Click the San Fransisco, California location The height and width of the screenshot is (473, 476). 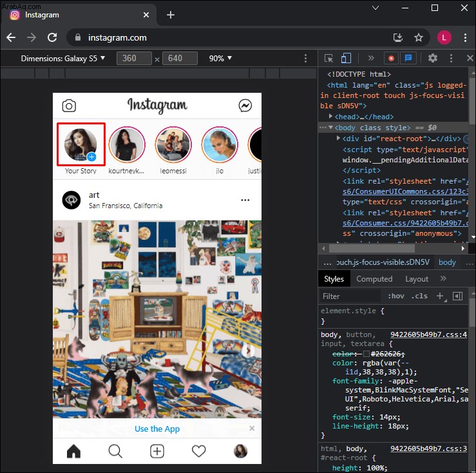click(x=126, y=206)
